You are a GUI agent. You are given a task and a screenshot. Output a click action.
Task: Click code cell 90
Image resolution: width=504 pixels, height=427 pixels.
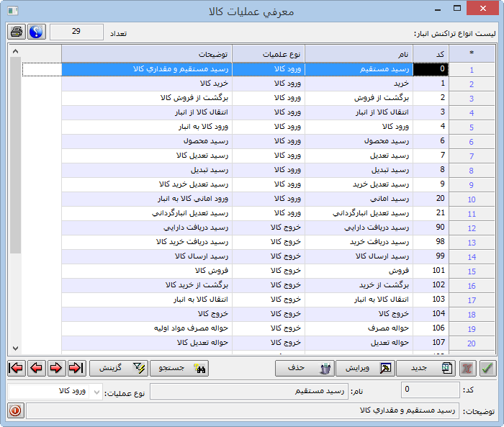point(431,228)
